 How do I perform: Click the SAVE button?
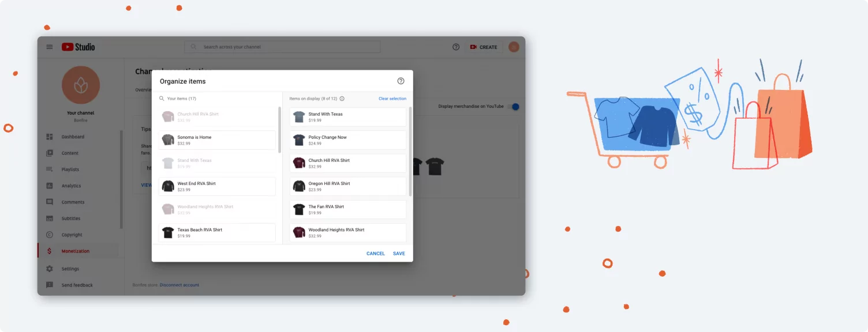click(x=399, y=254)
